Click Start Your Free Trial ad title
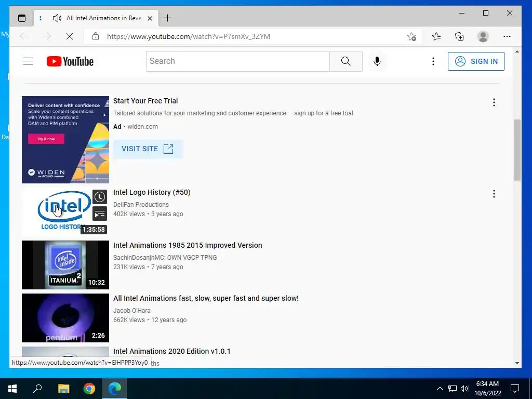Viewport: 532px width, 399px height. 145,101
